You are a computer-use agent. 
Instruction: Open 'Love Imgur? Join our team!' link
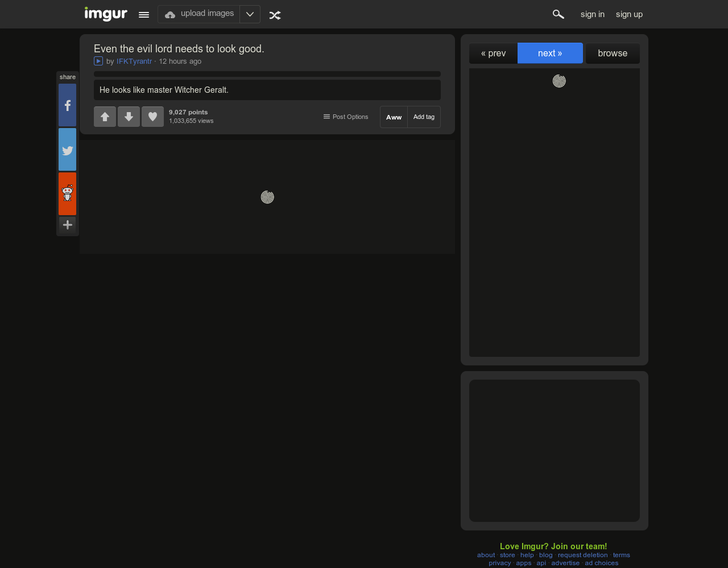click(553, 546)
